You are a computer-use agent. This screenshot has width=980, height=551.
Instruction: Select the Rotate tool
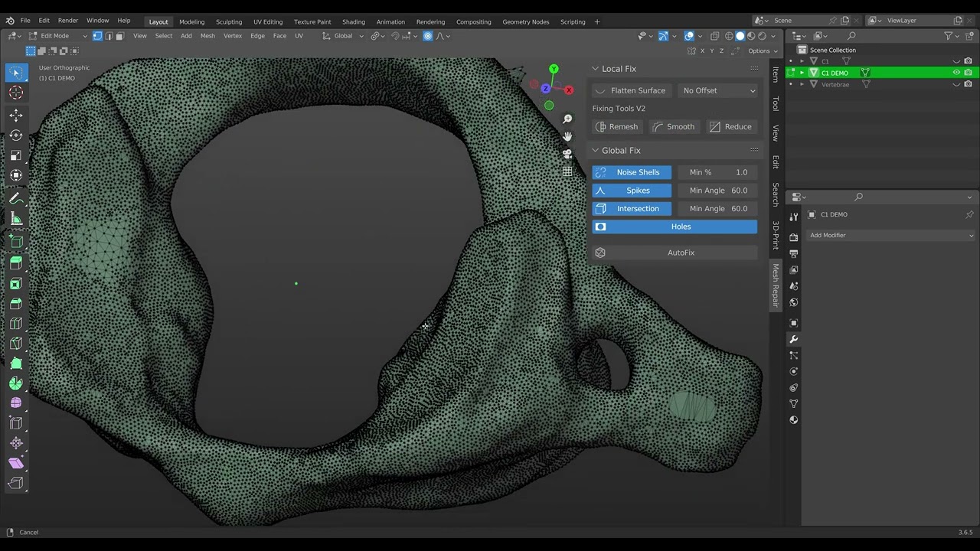coord(16,135)
